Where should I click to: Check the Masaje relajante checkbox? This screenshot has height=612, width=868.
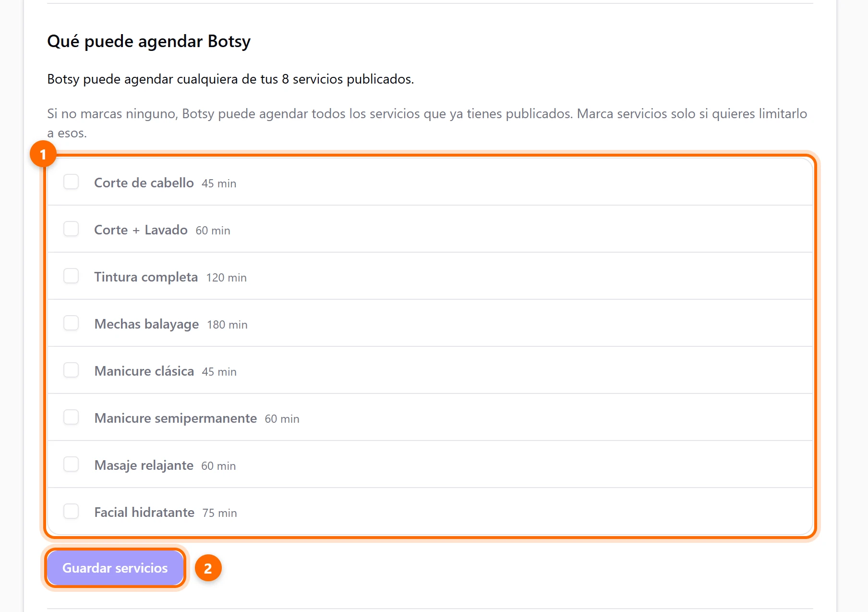[x=71, y=465]
